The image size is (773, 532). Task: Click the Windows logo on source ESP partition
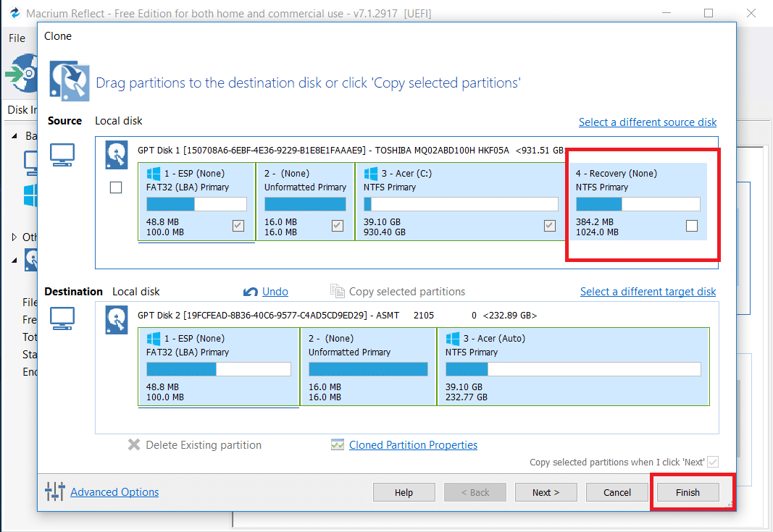click(x=154, y=174)
